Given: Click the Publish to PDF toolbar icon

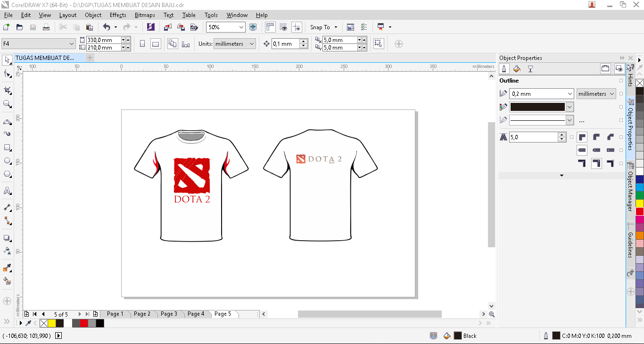Looking at the screenshot, I should (194, 27).
